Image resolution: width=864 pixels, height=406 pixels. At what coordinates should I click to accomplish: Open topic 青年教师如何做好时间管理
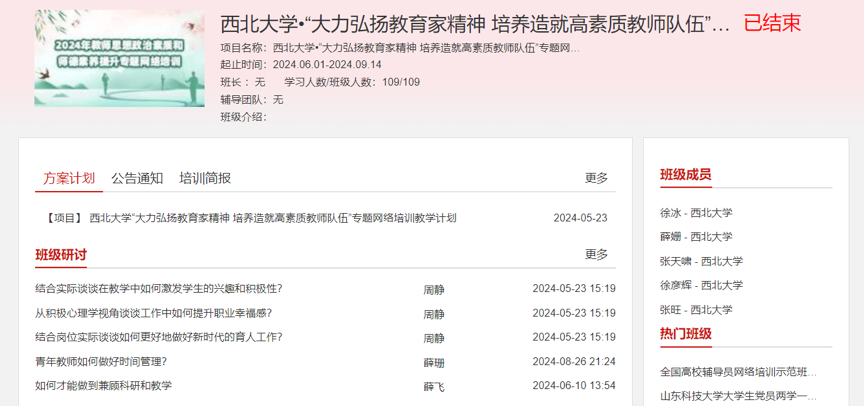(101, 362)
